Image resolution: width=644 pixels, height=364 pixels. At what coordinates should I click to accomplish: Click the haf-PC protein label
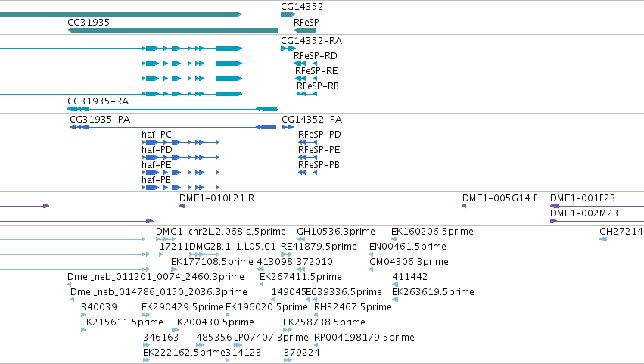pos(157,135)
